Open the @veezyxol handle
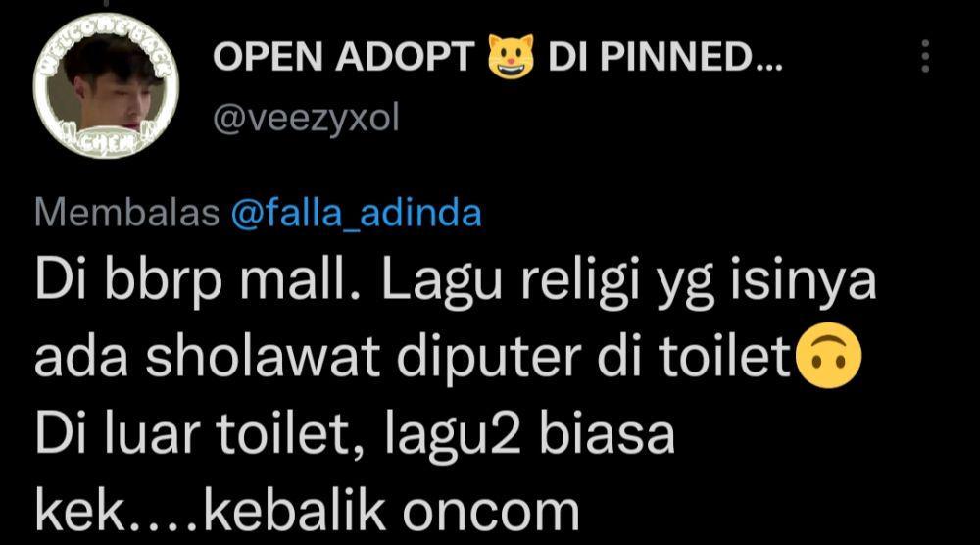This screenshot has width=980, height=545. coord(306,119)
